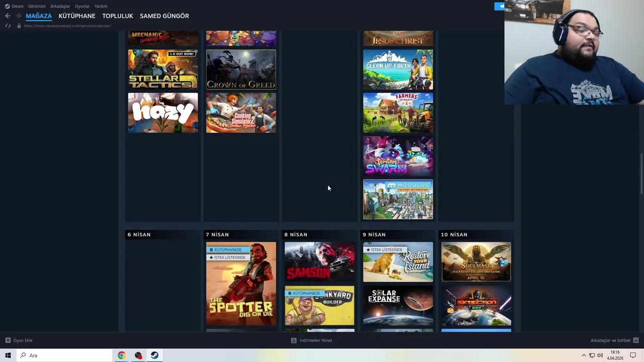Click the 9 NİSAN date heading
This screenshot has width=644, height=362.
click(x=374, y=234)
